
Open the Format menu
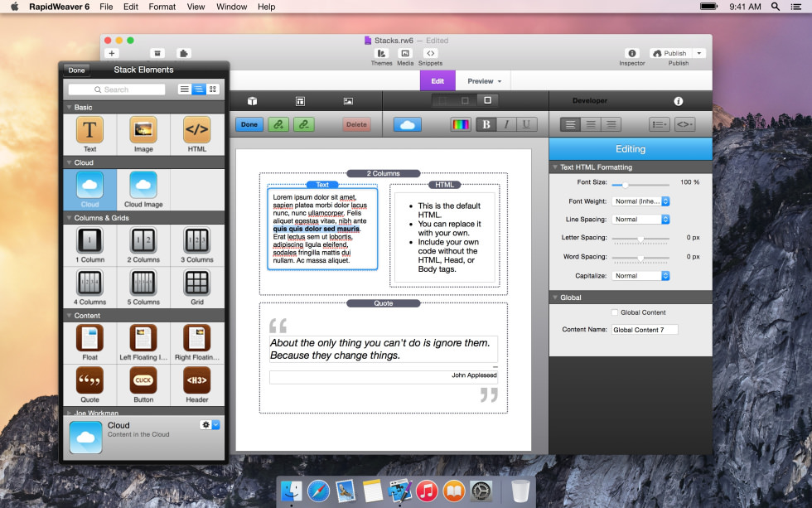pyautogui.click(x=162, y=7)
